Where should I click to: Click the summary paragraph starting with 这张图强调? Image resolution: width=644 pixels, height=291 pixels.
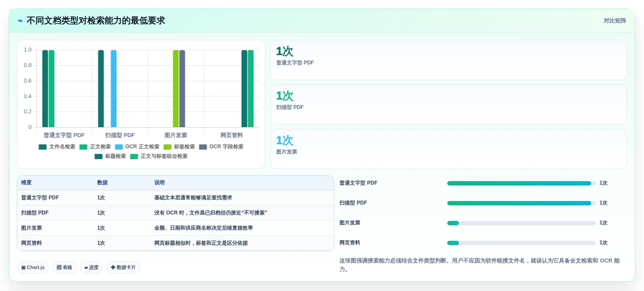[x=480, y=265]
